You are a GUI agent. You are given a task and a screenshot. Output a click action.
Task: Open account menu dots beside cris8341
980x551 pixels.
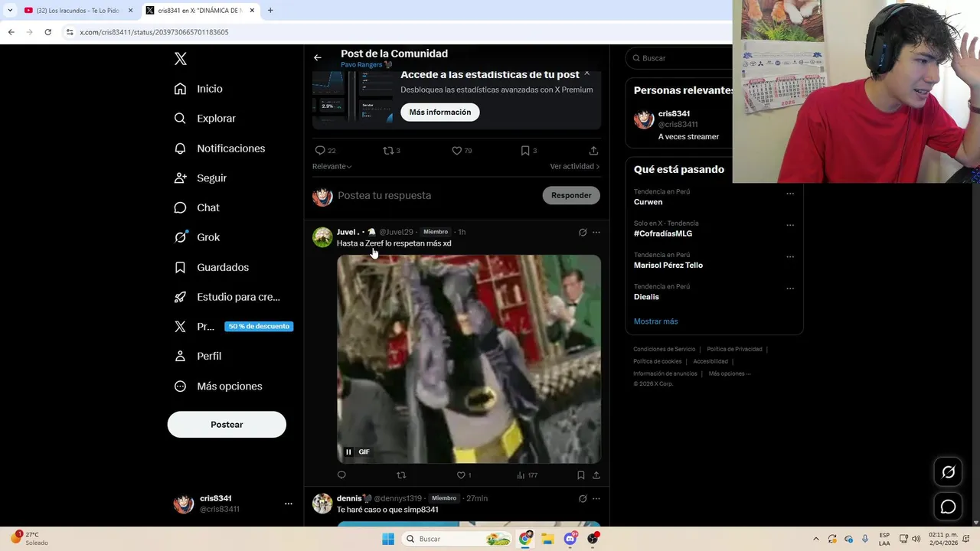[289, 504]
